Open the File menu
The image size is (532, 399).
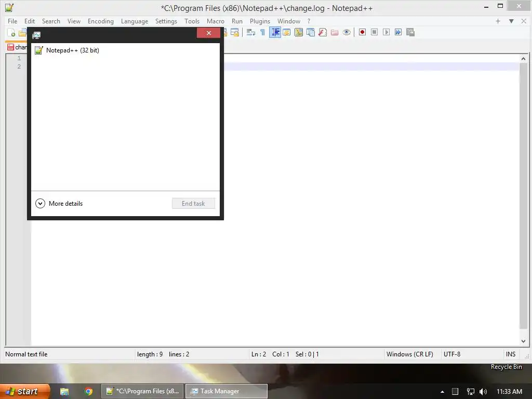click(x=12, y=21)
